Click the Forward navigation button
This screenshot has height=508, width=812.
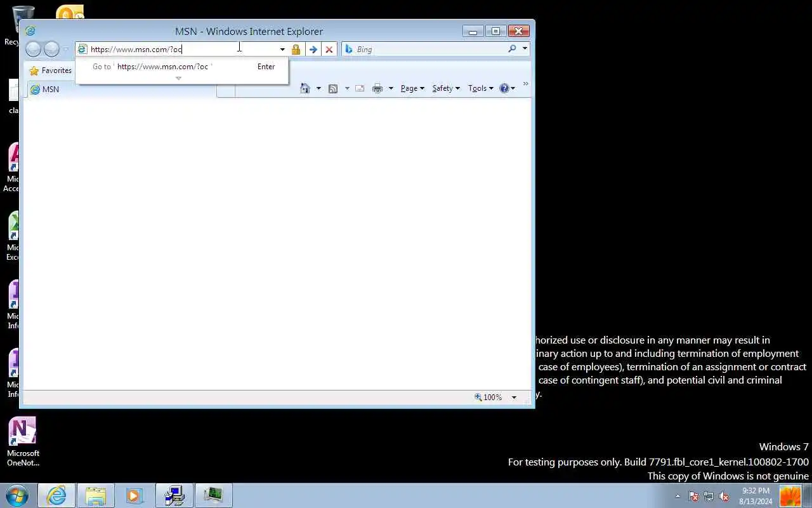(51, 49)
